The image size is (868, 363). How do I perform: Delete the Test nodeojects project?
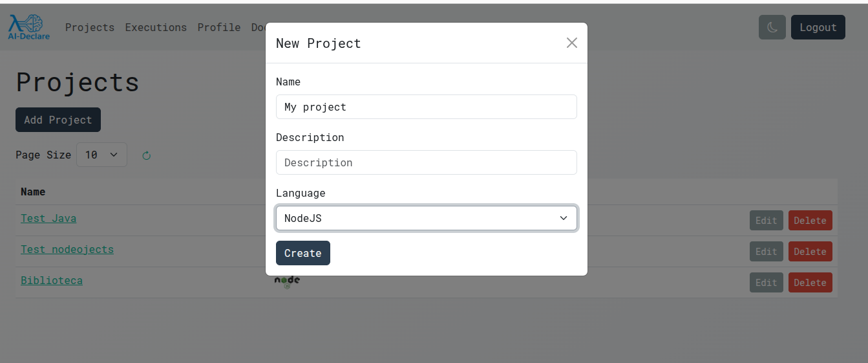pos(810,252)
